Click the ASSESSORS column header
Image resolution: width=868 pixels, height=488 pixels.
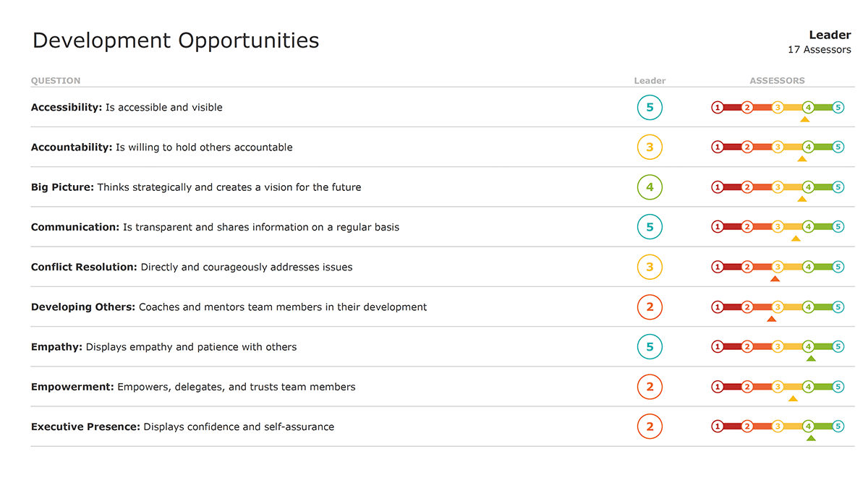[x=777, y=81]
